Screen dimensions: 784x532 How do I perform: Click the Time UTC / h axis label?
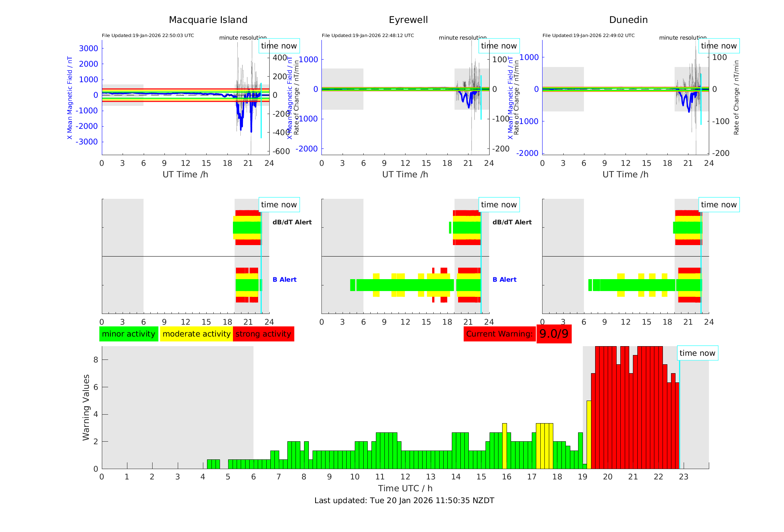(x=405, y=488)
